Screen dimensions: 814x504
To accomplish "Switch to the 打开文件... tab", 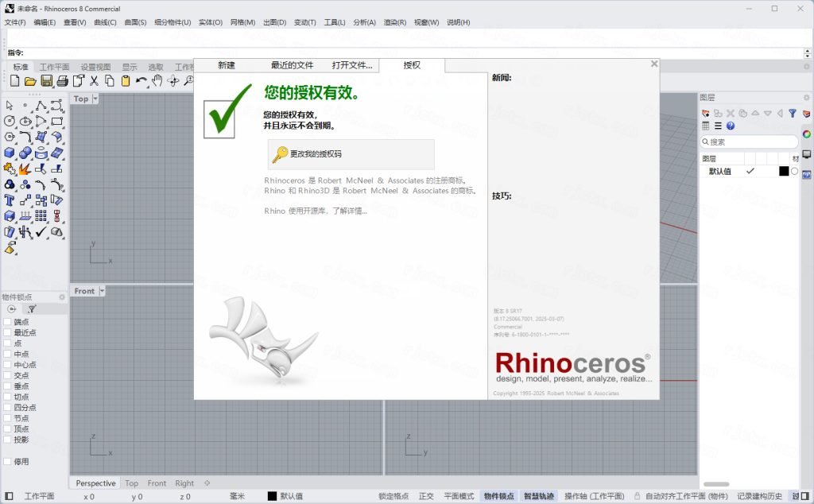I will pos(352,65).
